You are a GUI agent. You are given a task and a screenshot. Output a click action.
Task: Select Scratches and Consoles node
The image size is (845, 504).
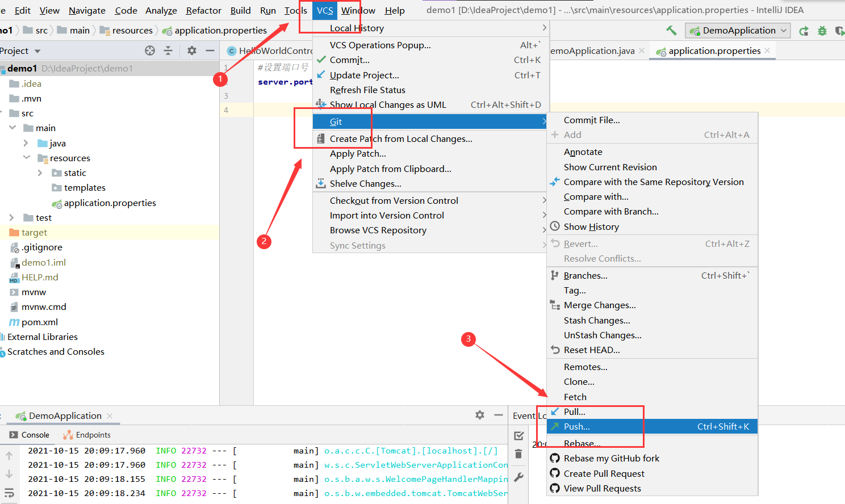56,351
